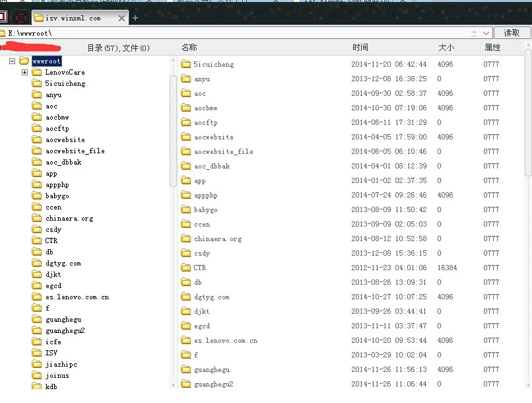532x403 pixels.
Task: Select aocbmw in the tree
Action: tap(57, 117)
